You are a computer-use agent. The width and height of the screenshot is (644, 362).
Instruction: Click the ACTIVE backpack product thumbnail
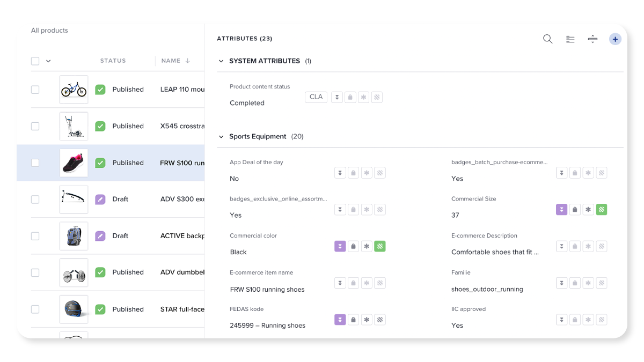click(x=74, y=236)
